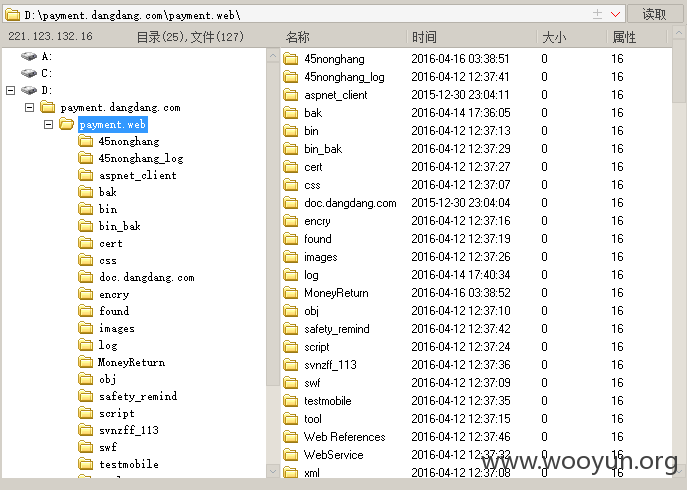This screenshot has height=490, width=687.
Task: Click the 目录(25),文件(127) counter text
Action: tap(190, 37)
